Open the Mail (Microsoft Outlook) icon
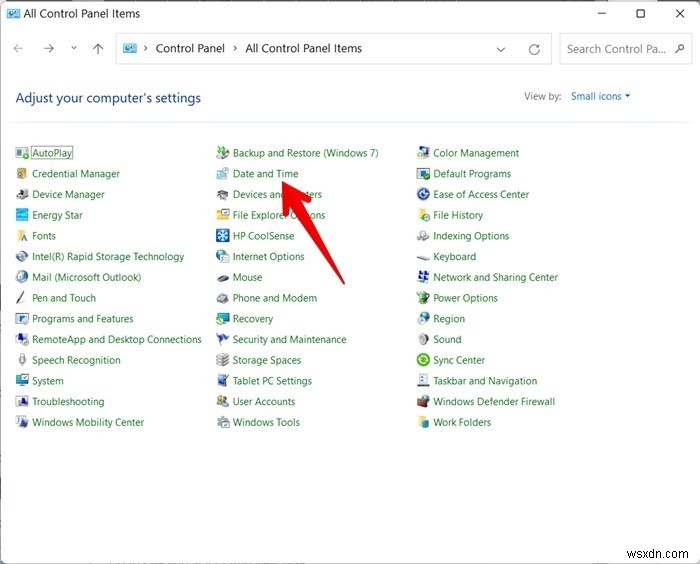700x564 pixels. point(22,277)
